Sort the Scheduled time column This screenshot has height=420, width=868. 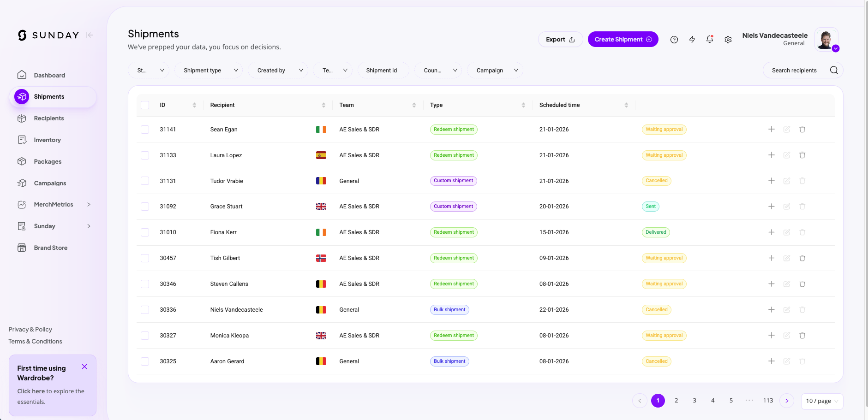(626, 105)
